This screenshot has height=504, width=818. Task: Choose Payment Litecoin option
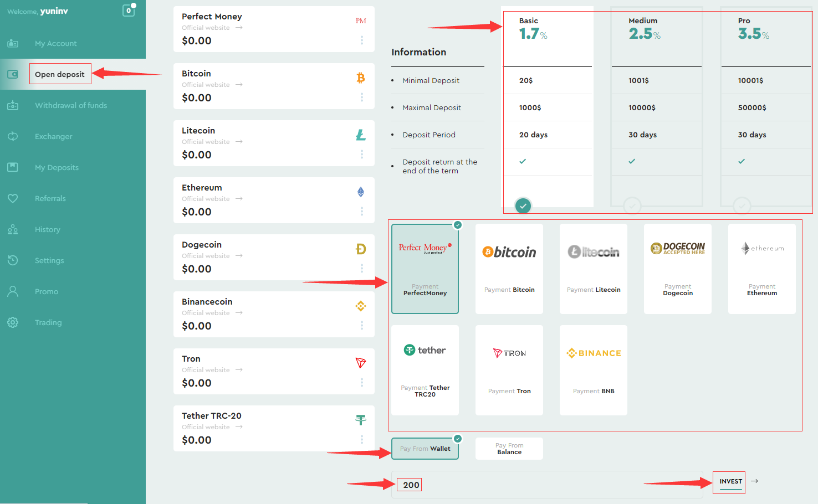pos(594,269)
